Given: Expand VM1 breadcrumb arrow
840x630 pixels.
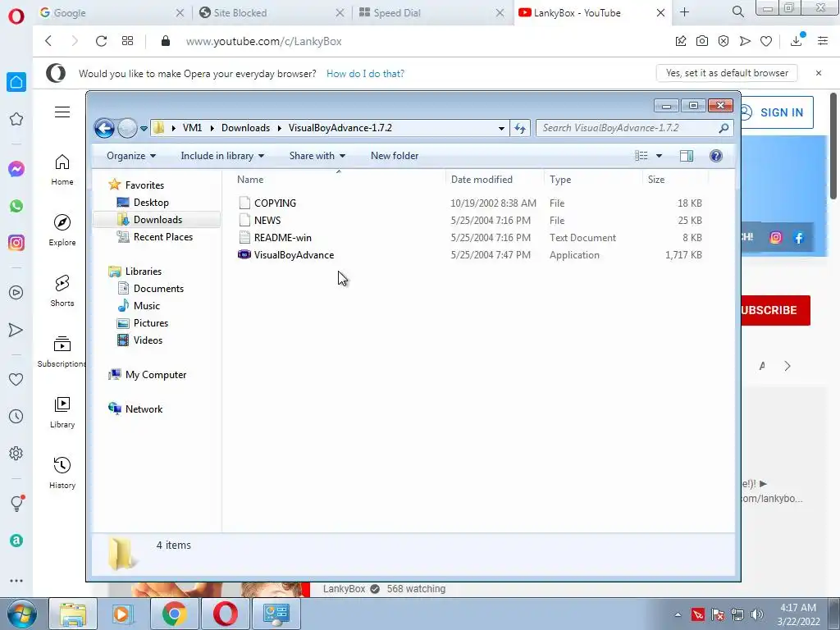Looking at the screenshot, I should coord(212,128).
